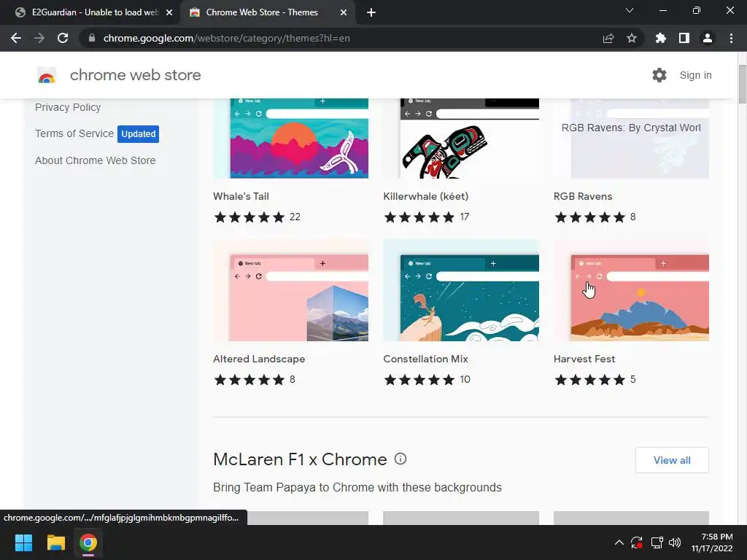This screenshot has height=560, width=747.
Task: Show hidden system tray icons
Action: pyautogui.click(x=619, y=542)
